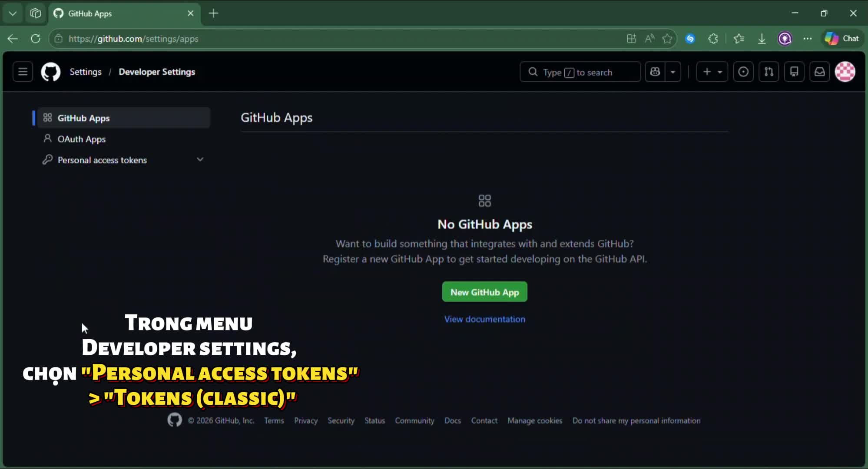Click the search box Type / to search
The height and width of the screenshot is (469, 868).
coord(580,72)
